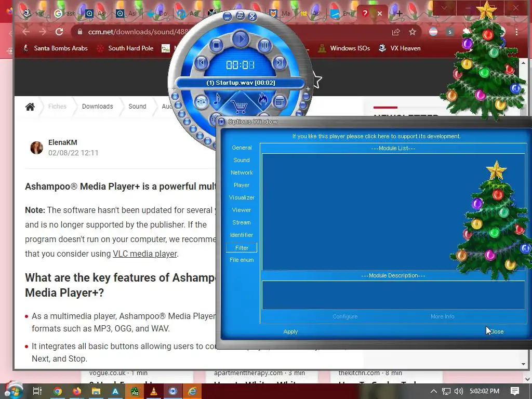Click the Options Window title icon
The image size is (532, 399).
click(221, 122)
